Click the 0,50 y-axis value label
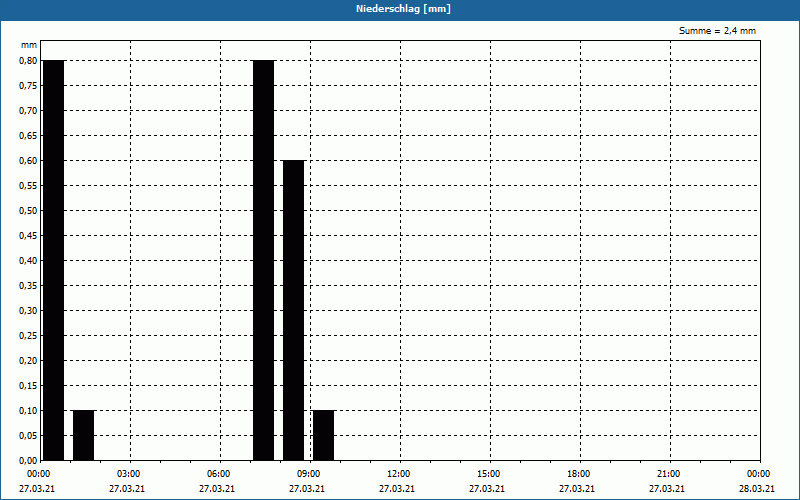 28,210
